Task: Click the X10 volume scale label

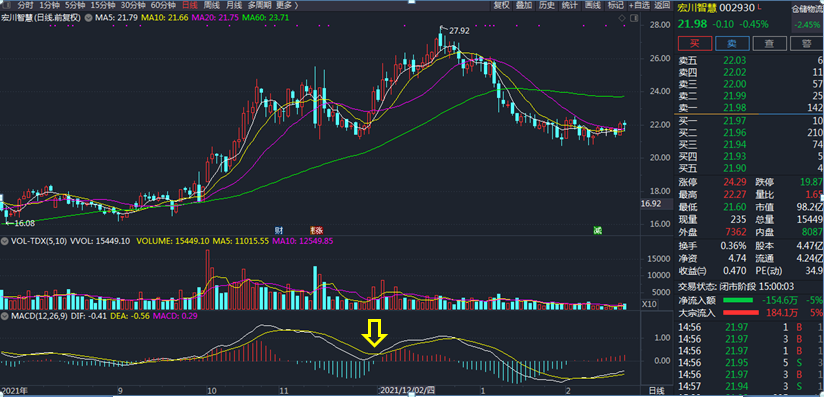Action: coord(649,304)
